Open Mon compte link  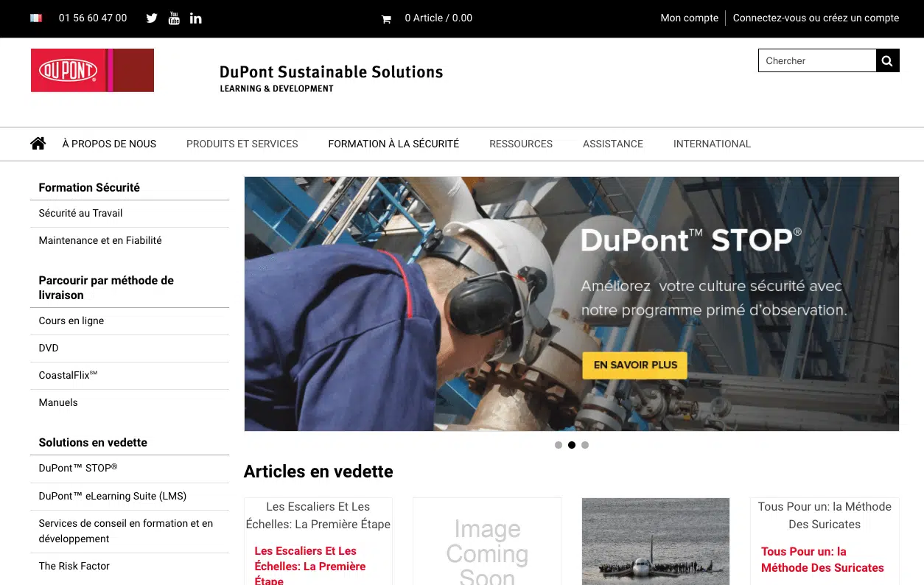click(x=690, y=18)
